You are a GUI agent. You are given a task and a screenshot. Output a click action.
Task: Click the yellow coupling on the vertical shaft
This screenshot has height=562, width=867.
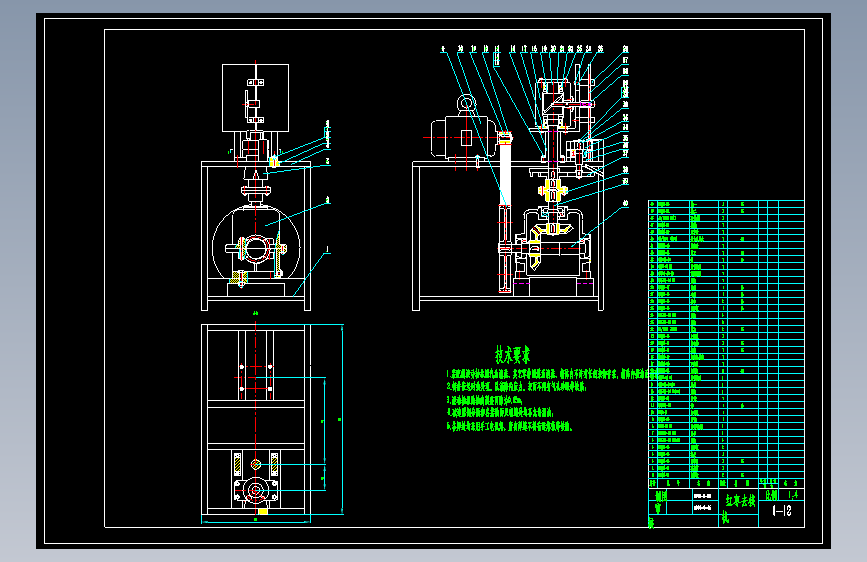pyautogui.click(x=552, y=190)
